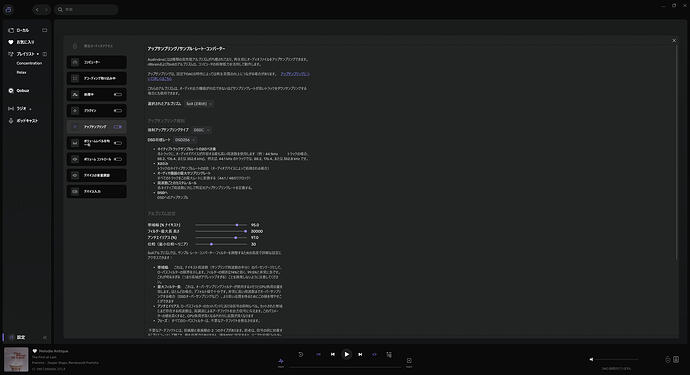The image size is (690, 375).
Task: Go back with the left arrow
Action: [37, 10]
